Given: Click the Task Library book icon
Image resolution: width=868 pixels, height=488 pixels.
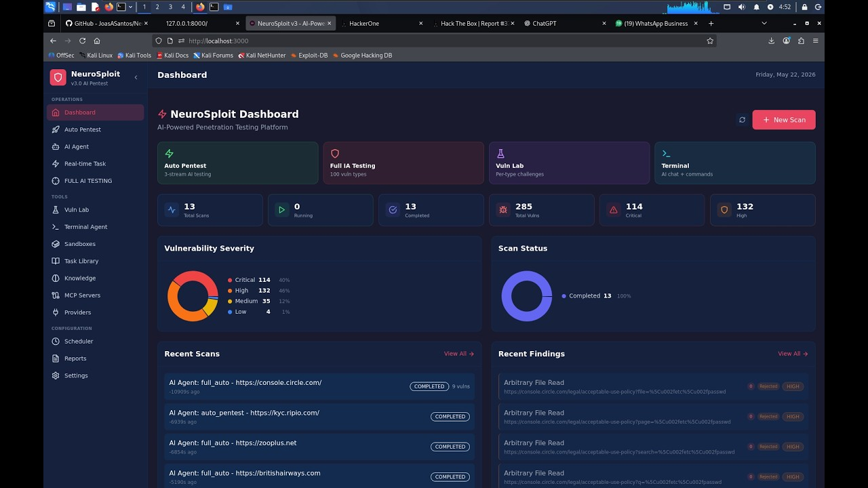Looking at the screenshot, I should tap(56, 261).
